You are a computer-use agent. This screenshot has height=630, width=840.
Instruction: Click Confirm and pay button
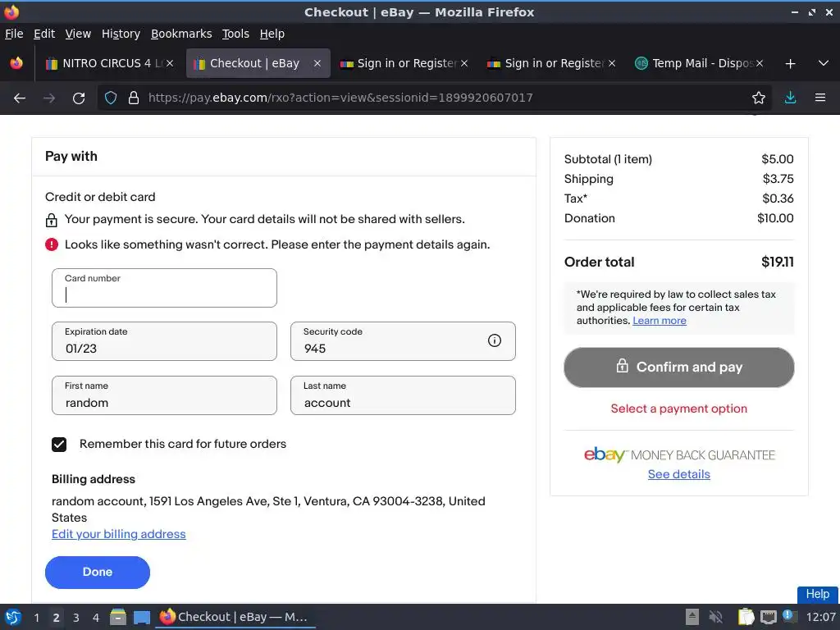tap(678, 367)
